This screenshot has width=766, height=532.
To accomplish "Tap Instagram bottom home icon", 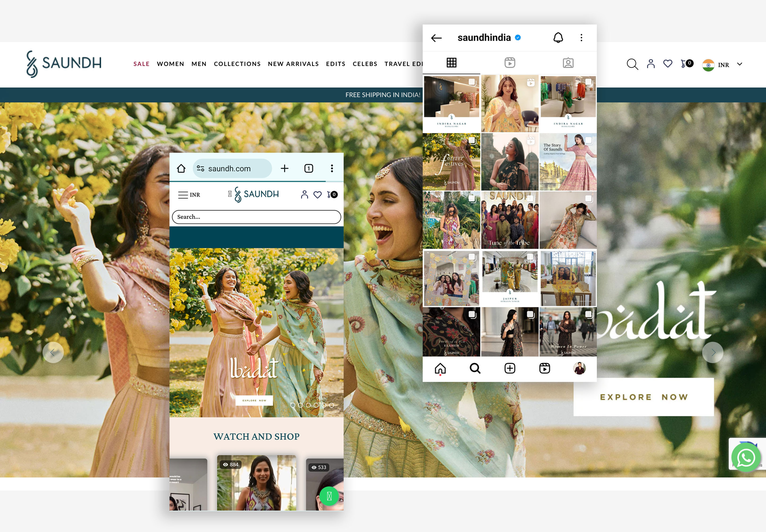I will (440, 369).
